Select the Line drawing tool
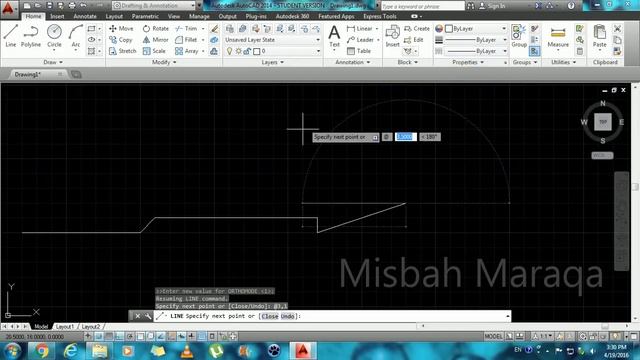 [11, 36]
